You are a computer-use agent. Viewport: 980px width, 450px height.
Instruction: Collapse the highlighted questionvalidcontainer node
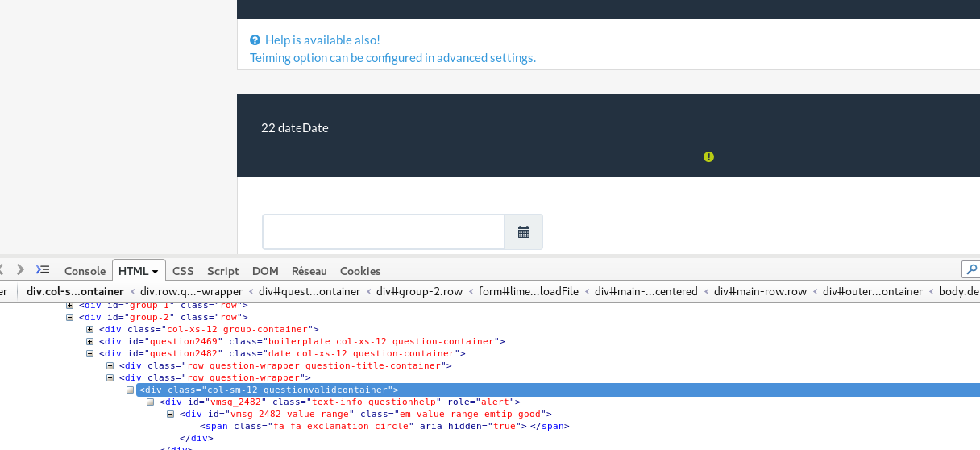[131, 390]
